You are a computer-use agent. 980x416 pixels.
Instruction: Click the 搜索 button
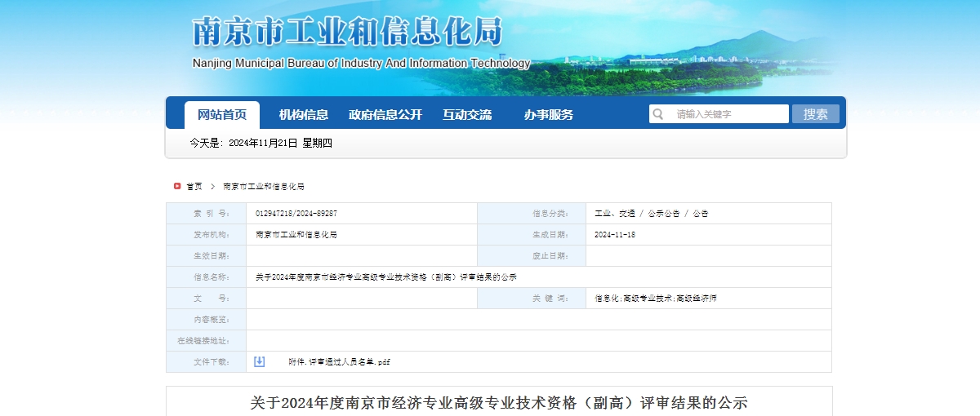[815, 114]
